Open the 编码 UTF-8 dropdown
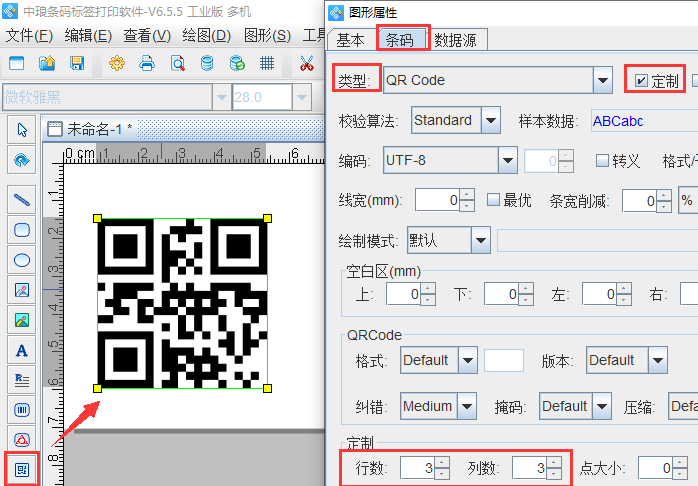The image size is (698, 486). click(x=508, y=161)
